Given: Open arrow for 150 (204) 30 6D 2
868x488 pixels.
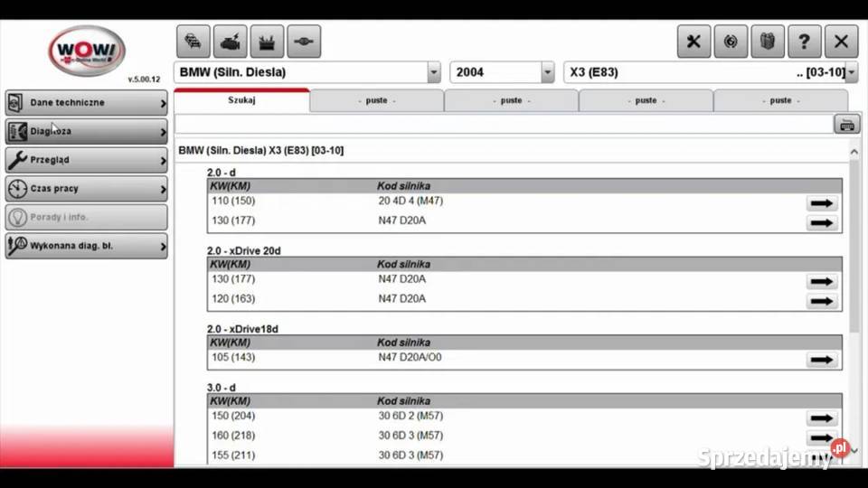Looking at the screenshot, I should (822, 418).
